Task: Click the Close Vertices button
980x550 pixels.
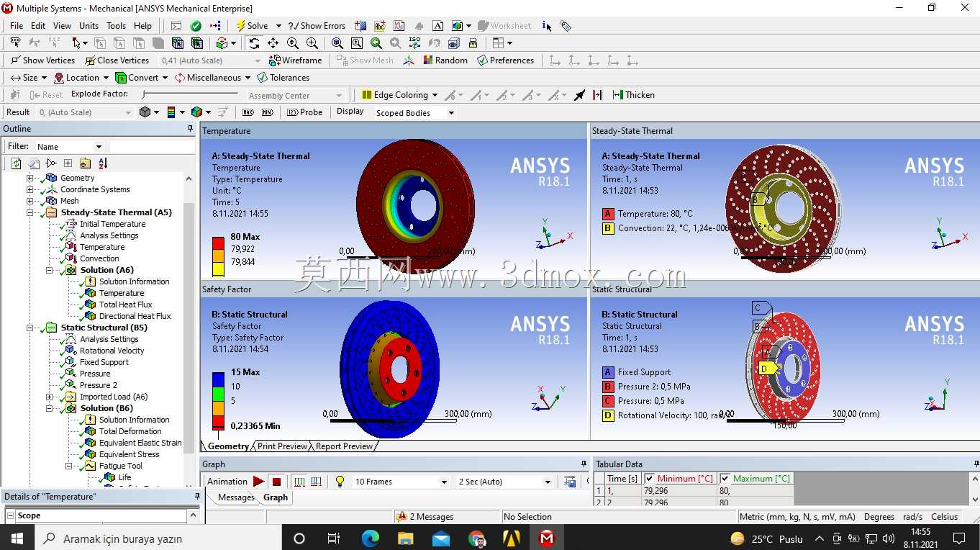Action: coord(117,60)
